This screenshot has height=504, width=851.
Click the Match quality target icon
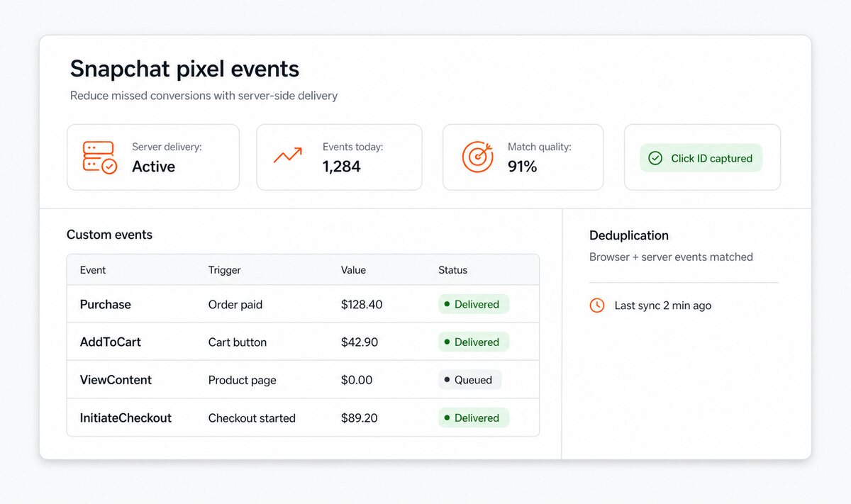pos(477,157)
